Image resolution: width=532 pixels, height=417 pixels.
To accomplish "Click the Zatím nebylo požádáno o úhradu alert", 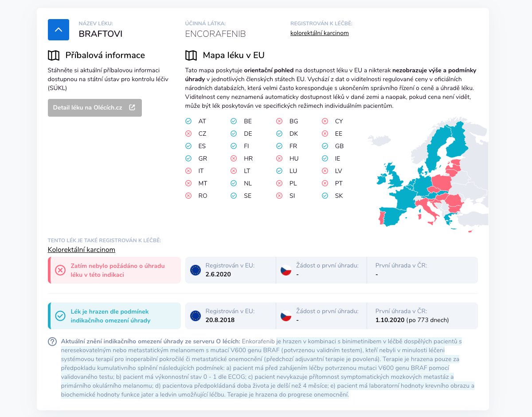I will [x=114, y=270].
